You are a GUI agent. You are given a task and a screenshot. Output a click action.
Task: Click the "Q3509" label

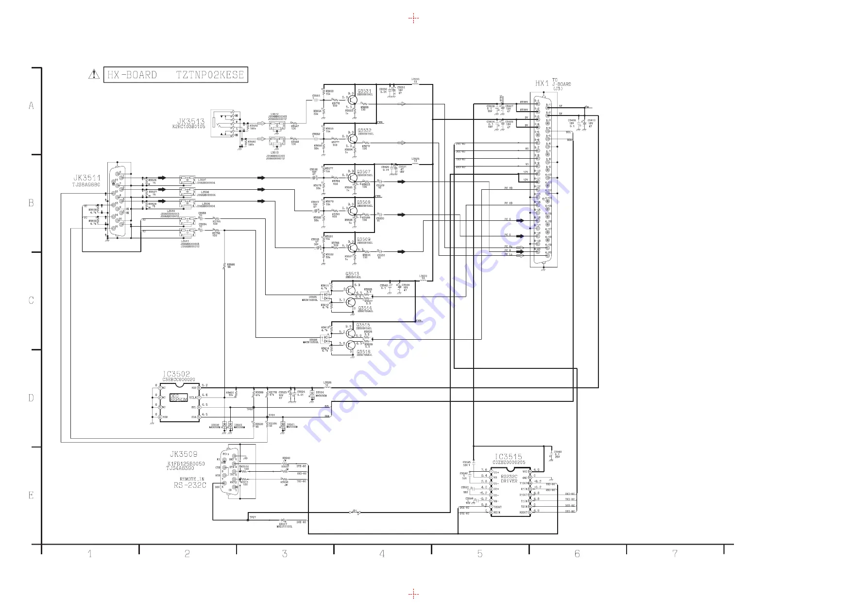point(364,240)
